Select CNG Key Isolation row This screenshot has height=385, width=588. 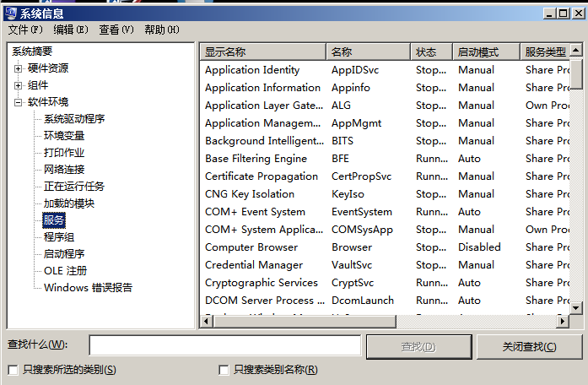pos(386,194)
